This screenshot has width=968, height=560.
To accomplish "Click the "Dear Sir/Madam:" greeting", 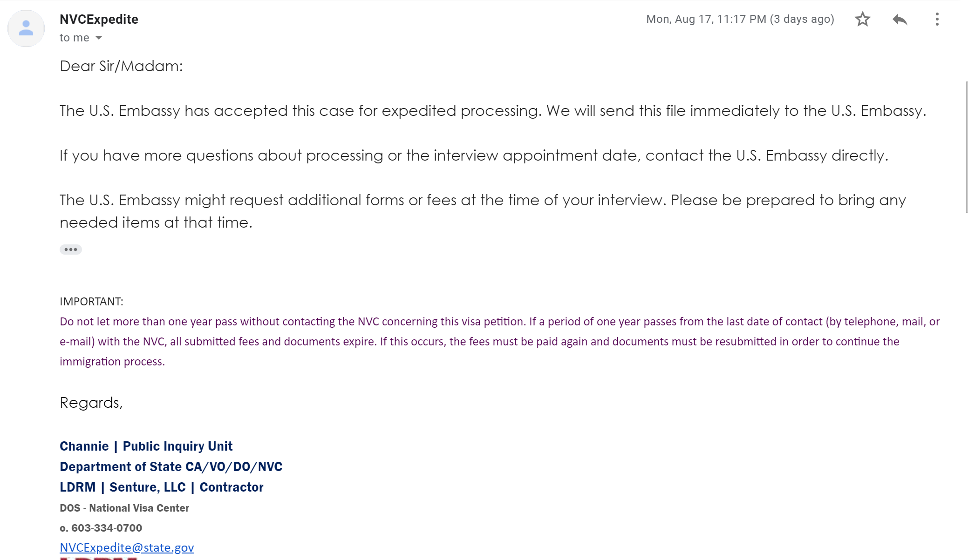I will click(121, 66).
